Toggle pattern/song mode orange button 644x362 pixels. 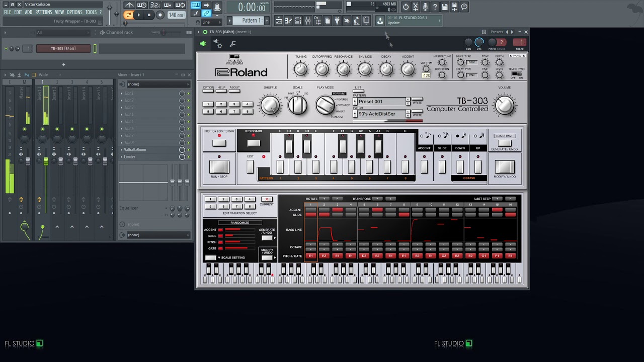(128, 15)
